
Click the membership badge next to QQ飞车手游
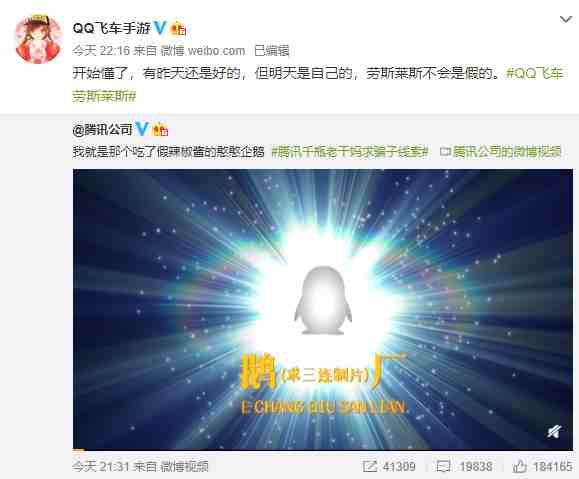[x=178, y=28]
